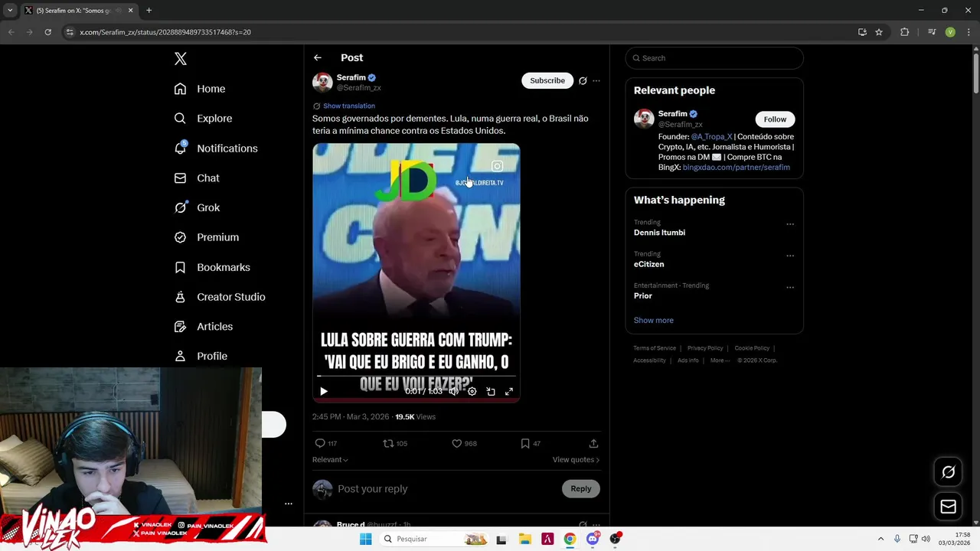
Task: Open the floating Grok button
Action: click(x=948, y=472)
